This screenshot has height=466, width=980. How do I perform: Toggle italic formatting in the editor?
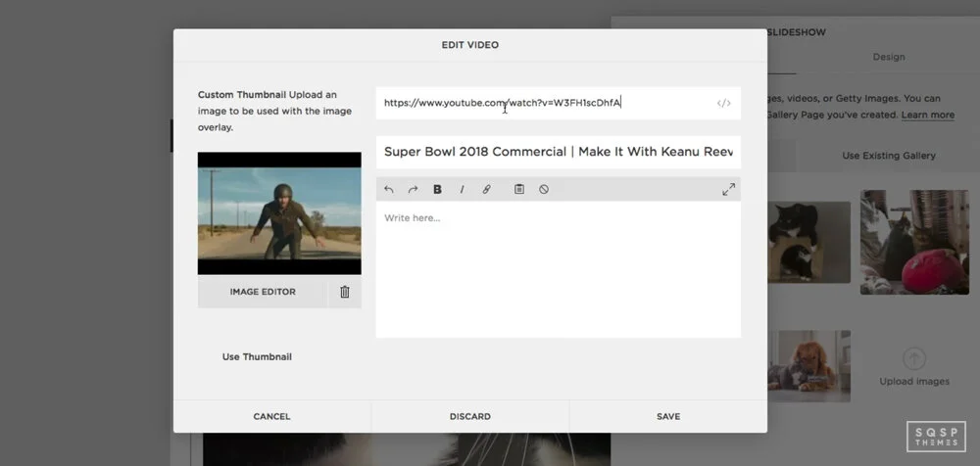(x=462, y=189)
